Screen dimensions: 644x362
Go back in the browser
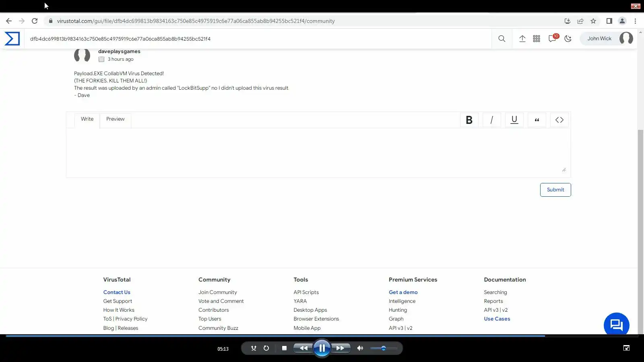[9, 21]
